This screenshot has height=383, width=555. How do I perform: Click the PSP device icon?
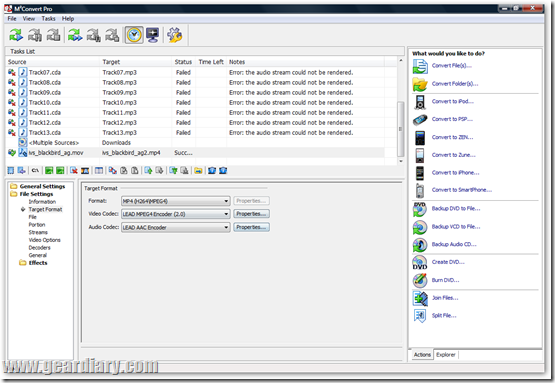(x=420, y=120)
